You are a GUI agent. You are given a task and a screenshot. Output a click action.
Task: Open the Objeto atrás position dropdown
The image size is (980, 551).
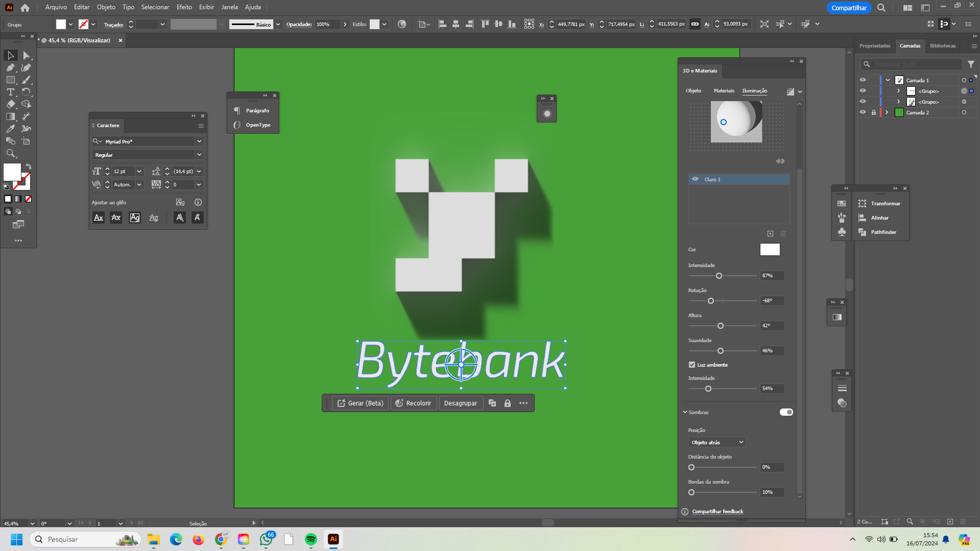pos(717,442)
